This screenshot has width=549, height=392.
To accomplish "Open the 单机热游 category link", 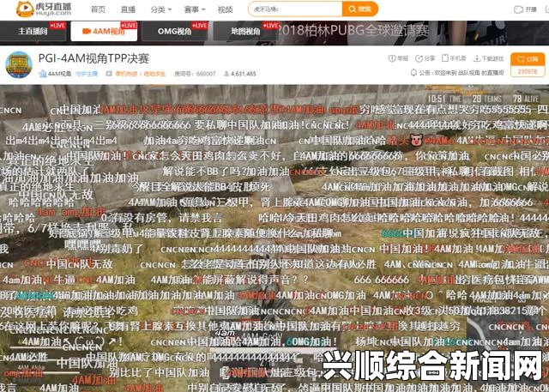I will 126,74.
